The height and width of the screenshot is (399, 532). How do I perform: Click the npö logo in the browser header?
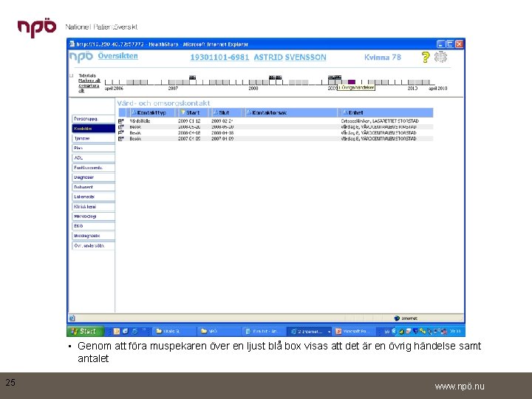tap(81, 57)
